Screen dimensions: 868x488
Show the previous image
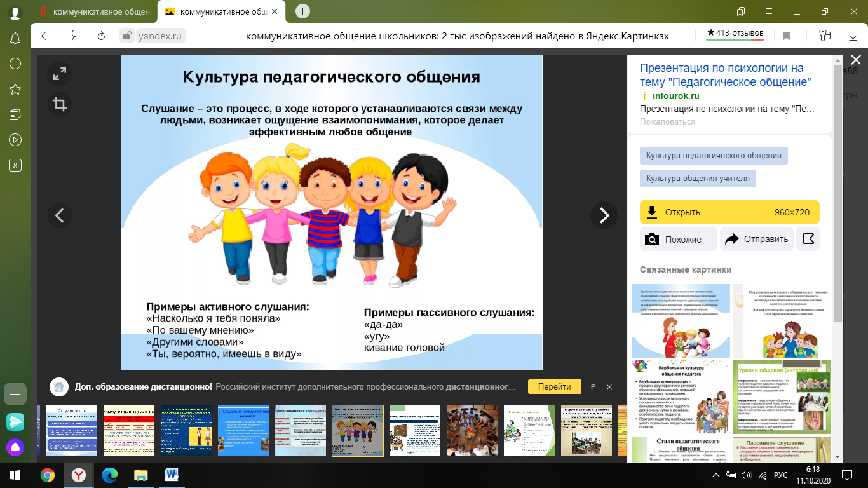click(x=60, y=215)
